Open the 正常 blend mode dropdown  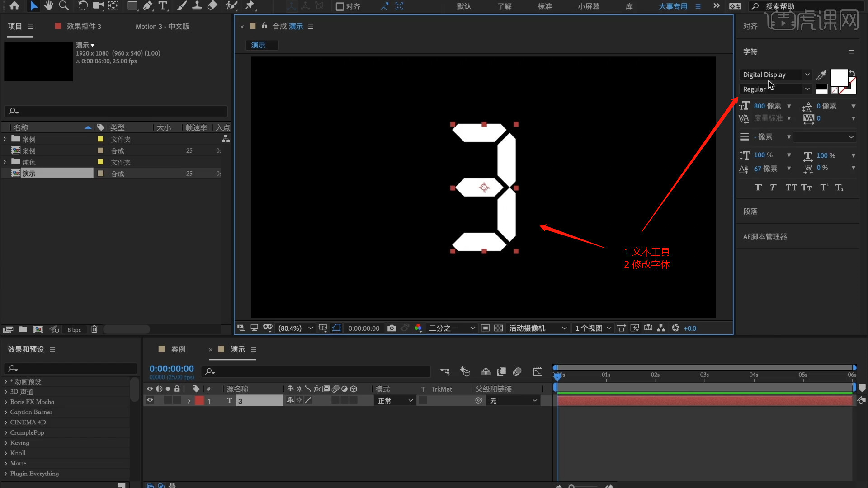point(395,400)
